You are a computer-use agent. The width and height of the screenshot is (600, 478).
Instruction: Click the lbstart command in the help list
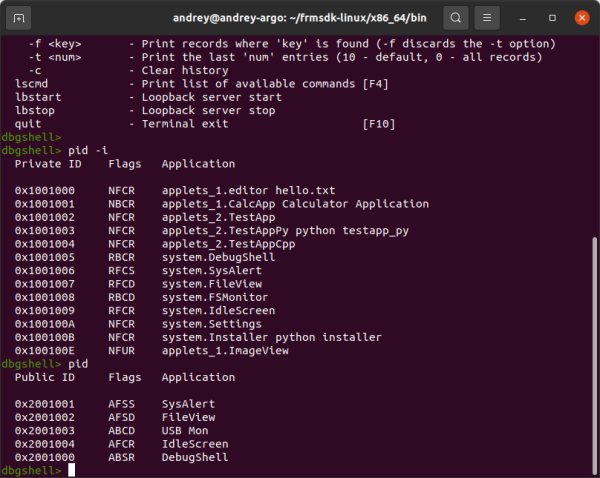[38, 97]
